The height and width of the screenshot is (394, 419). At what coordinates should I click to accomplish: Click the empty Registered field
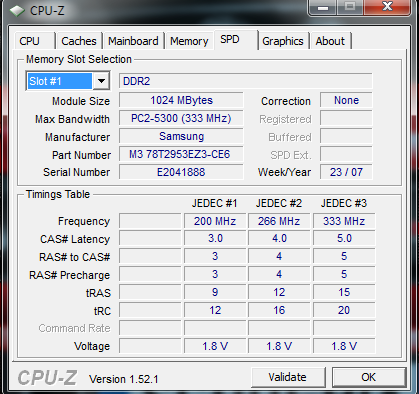346,118
